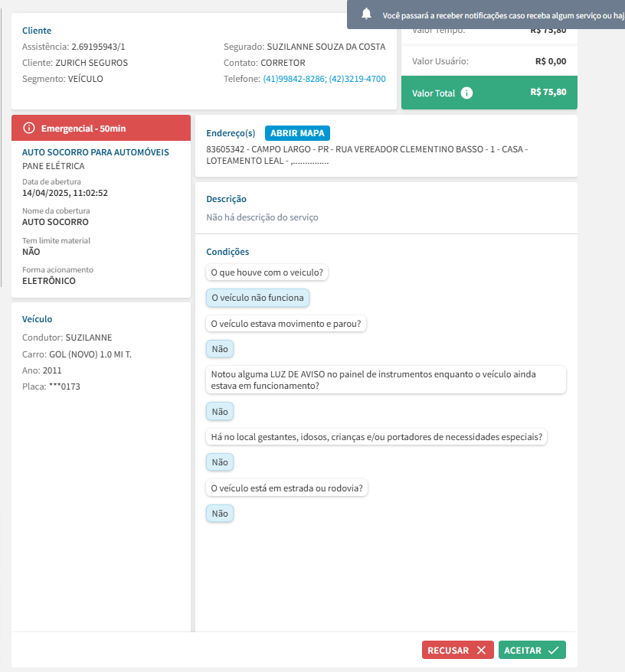Open the map with ABRIR MAPA

point(297,133)
